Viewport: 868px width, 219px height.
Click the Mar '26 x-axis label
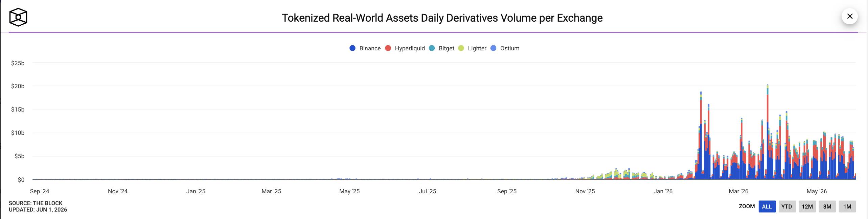coord(738,191)
